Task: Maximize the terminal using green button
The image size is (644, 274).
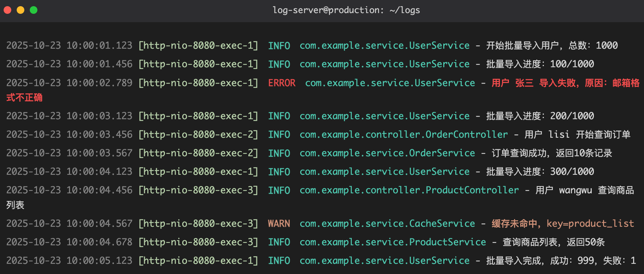Action: (33, 10)
